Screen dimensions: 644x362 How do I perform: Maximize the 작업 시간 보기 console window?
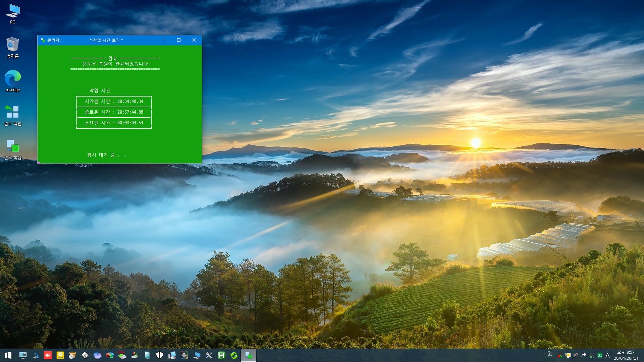[179, 40]
